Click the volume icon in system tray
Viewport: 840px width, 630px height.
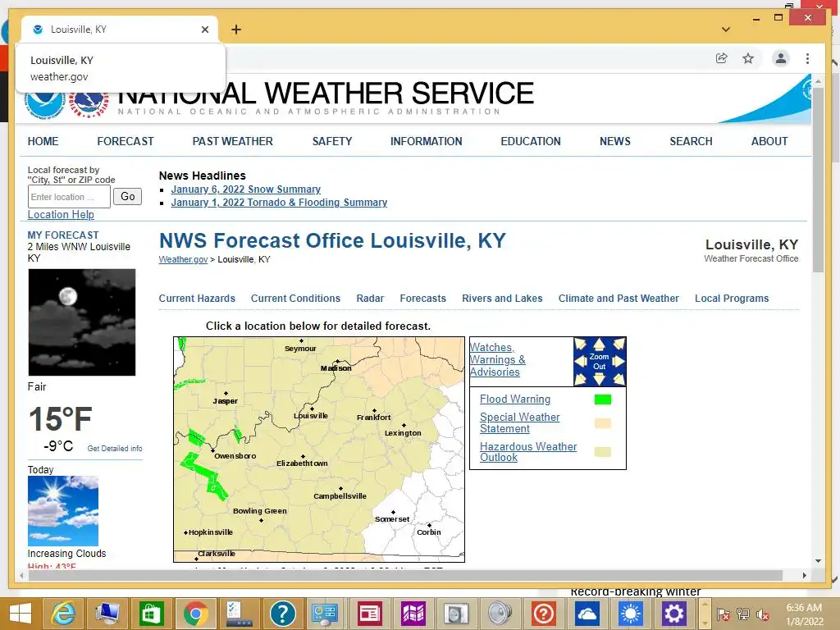point(762,614)
